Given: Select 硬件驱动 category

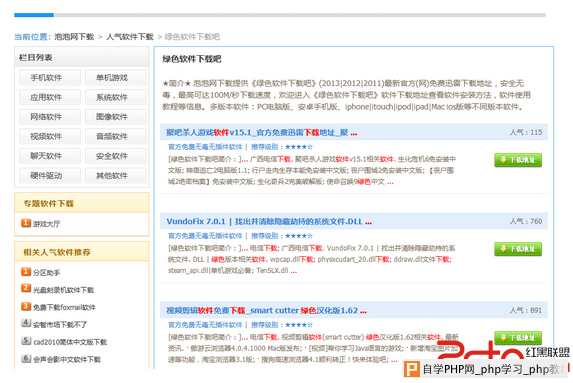Looking at the screenshot, I should [50, 175].
